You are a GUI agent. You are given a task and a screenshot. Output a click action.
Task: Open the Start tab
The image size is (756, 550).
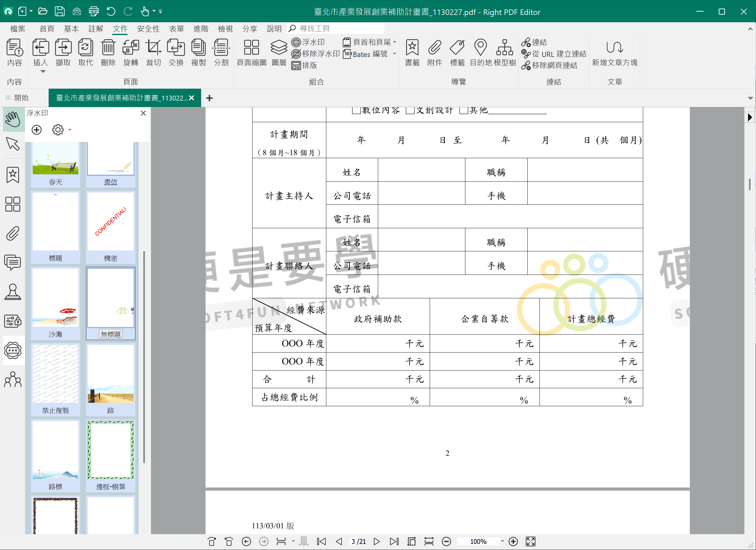(x=21, y=98)
